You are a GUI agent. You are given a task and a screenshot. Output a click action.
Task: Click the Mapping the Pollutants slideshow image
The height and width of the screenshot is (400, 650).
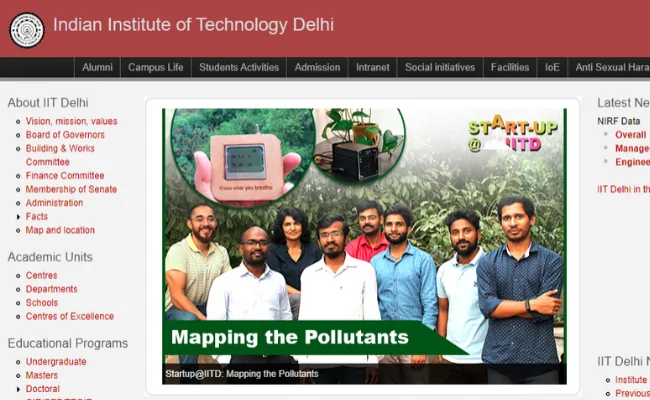click(364, 246)
